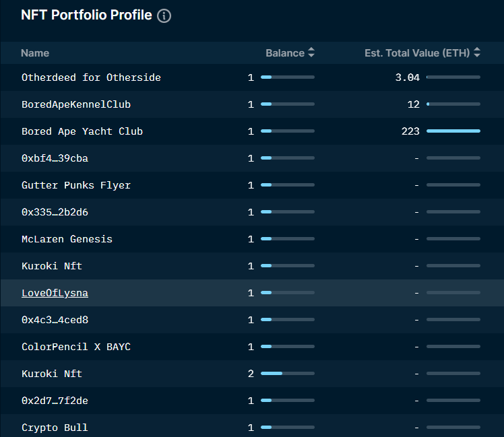Open Crypto Bull entry
Screen dimensions: 504x437
[55, 428]
